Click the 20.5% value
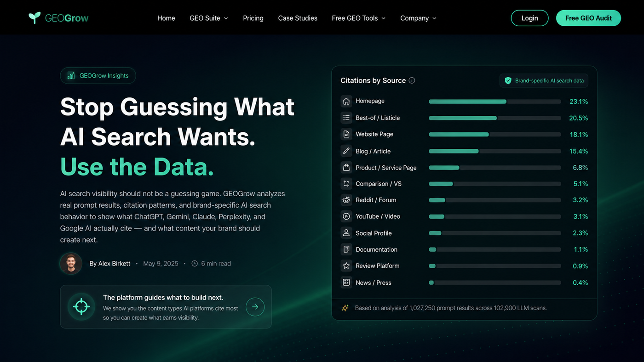Viewport: 644px width, 362px height. pos(579,118)
